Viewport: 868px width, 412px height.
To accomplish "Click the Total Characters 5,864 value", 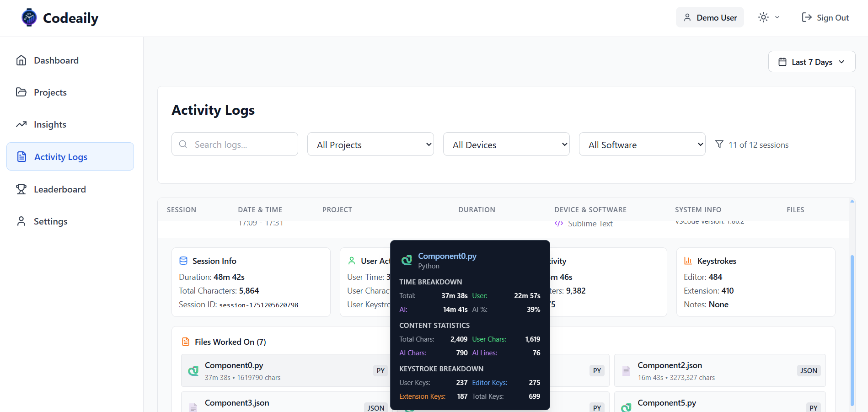I will coord(249,291).
